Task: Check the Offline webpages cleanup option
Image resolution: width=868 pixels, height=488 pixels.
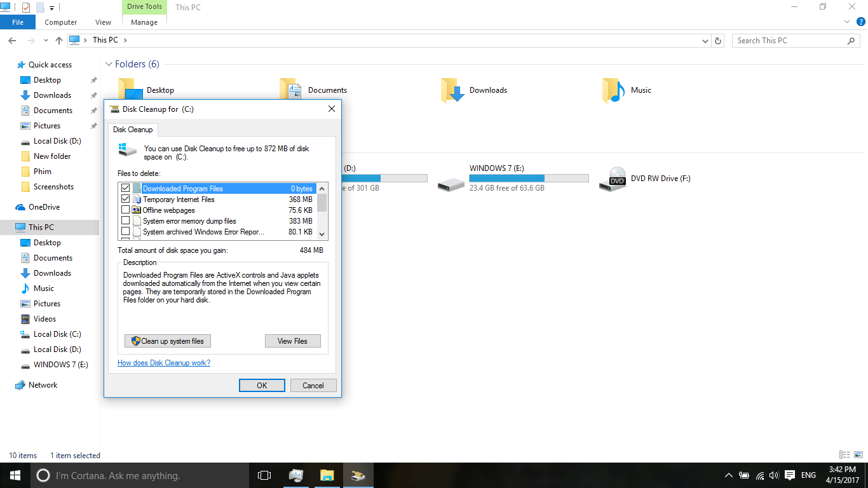Action: tap(125, 210)
